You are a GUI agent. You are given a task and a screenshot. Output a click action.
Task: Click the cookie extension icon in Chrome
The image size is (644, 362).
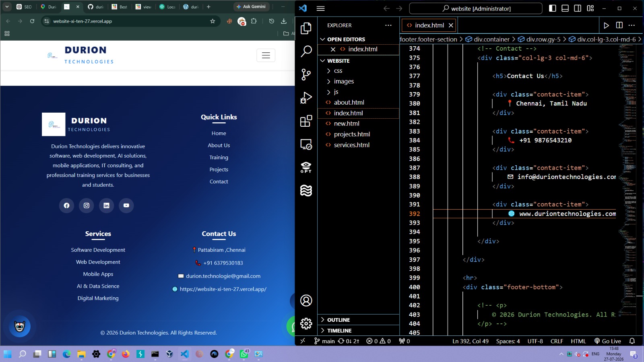point(229,21)
